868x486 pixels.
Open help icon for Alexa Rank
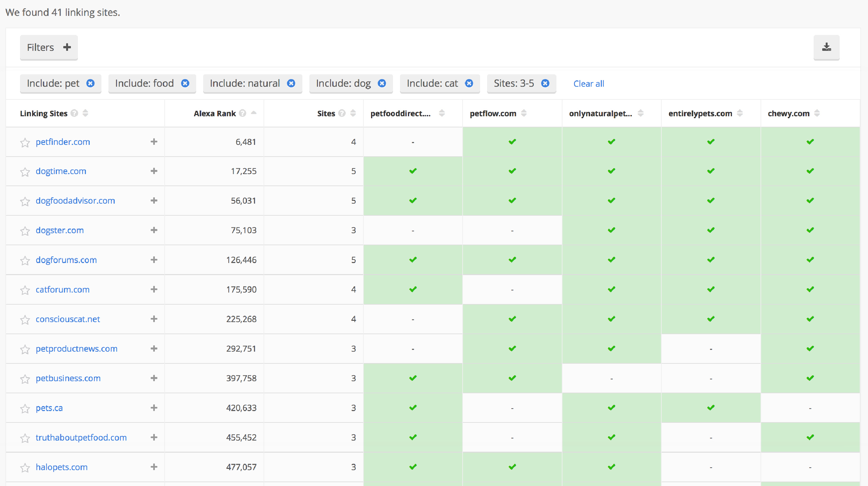(x=243, y=113)
